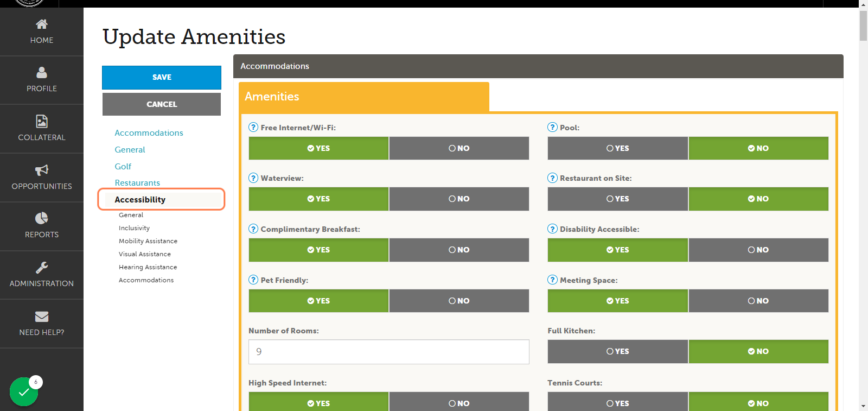Click the green checkmark badge
Viewport: 868px width, 411px height.
[24, 391]
